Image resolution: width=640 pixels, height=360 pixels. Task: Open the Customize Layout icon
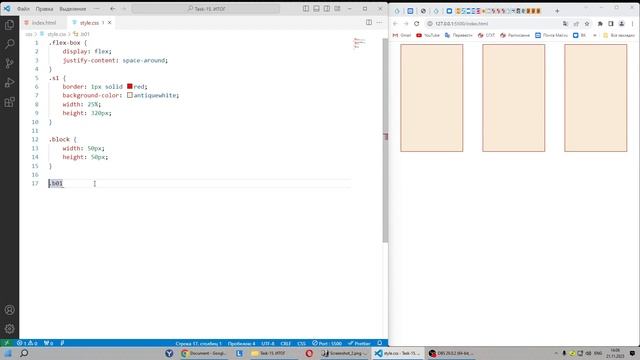click(338, 9)
